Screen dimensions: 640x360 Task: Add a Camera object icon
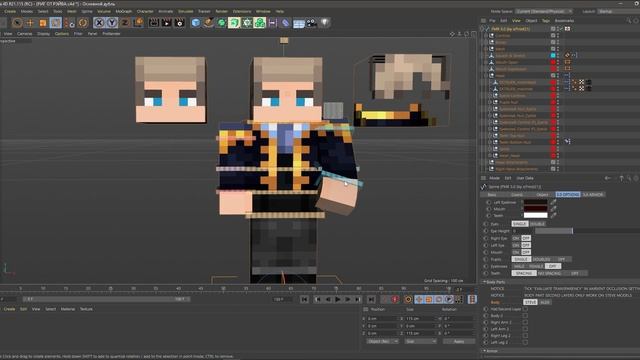(x=311, y=23)
